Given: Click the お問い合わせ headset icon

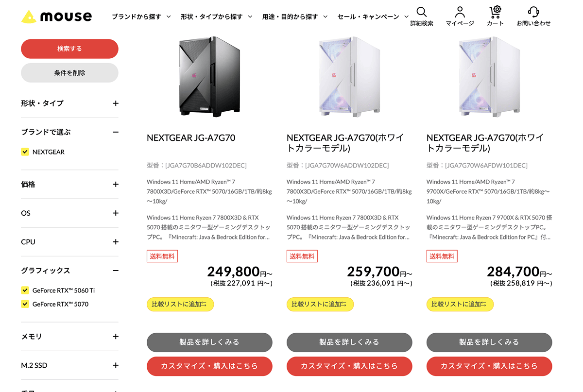Looking at the screenshot, I should point(533,12).
